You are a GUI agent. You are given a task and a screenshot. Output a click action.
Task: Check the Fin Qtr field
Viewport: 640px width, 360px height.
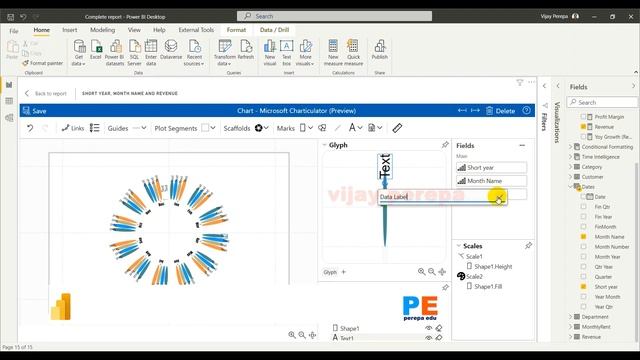pyautogui.click(x=583, y=207)
